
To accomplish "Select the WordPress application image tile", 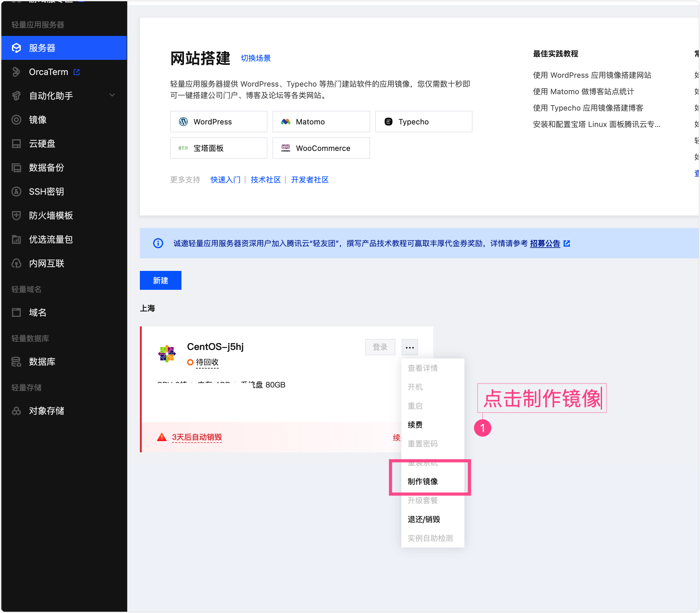I will click(x=218, y=122).
